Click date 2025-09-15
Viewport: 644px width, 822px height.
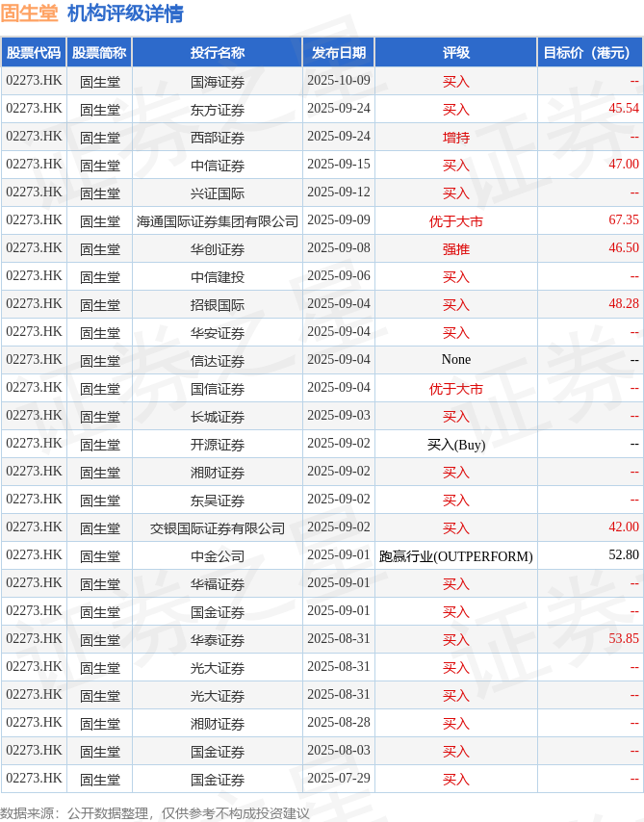tap(339, 164)
